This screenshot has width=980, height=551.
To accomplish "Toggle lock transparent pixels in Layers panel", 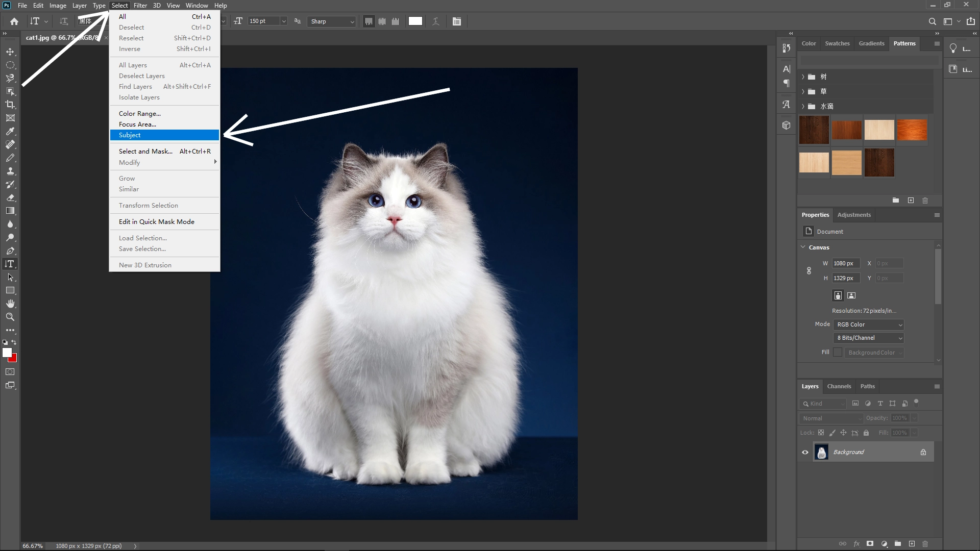I will [x=821, y=433].
